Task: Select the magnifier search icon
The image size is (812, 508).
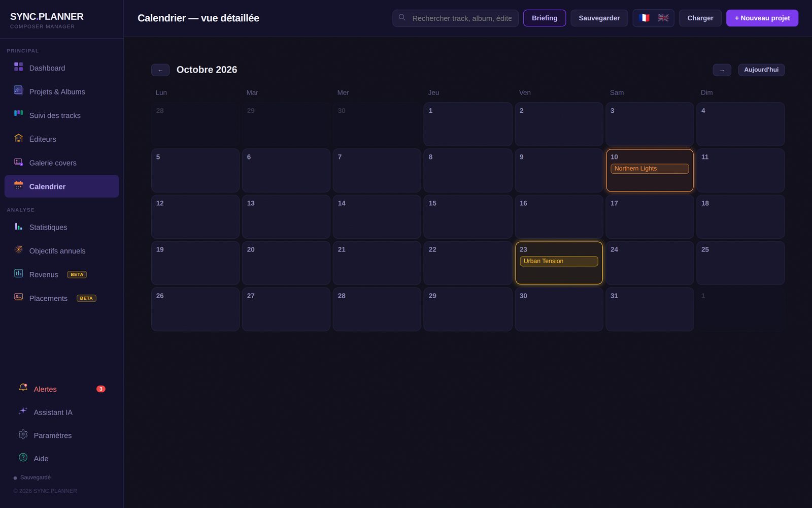Action: (x=402, y=17)
